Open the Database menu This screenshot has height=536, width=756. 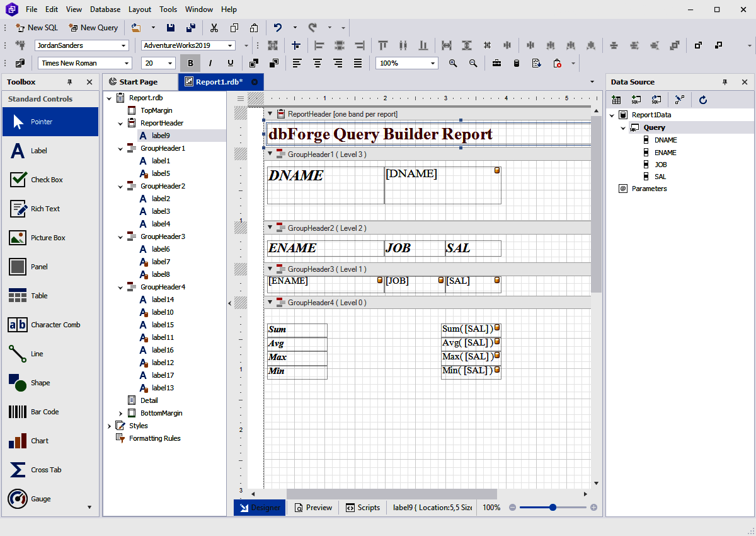click(x=105, y=9)
